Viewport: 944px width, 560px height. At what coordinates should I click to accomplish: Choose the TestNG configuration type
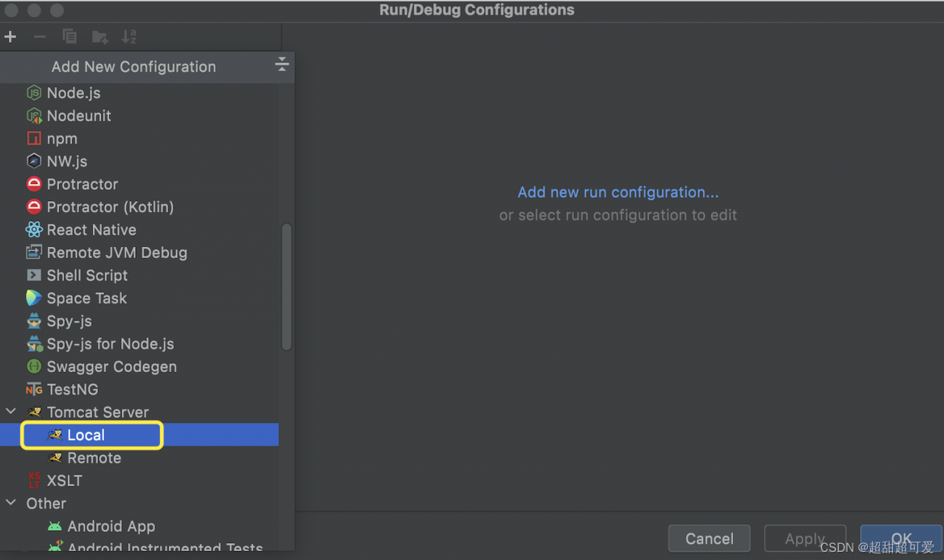coord(139,390)
